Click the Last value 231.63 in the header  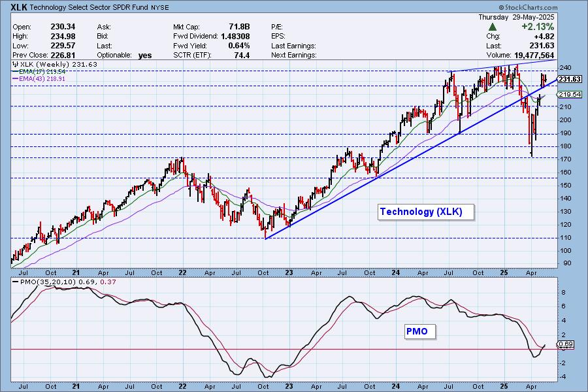[542, 46]
